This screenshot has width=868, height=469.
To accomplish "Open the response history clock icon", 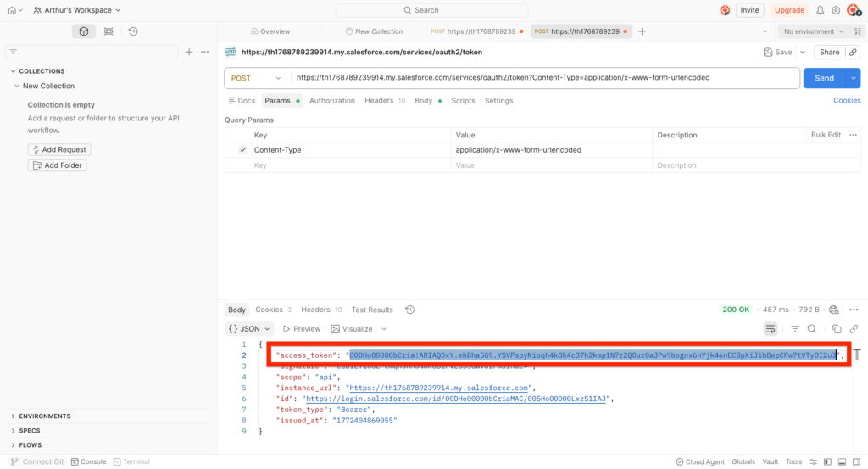I will click(x=410, y=310).
